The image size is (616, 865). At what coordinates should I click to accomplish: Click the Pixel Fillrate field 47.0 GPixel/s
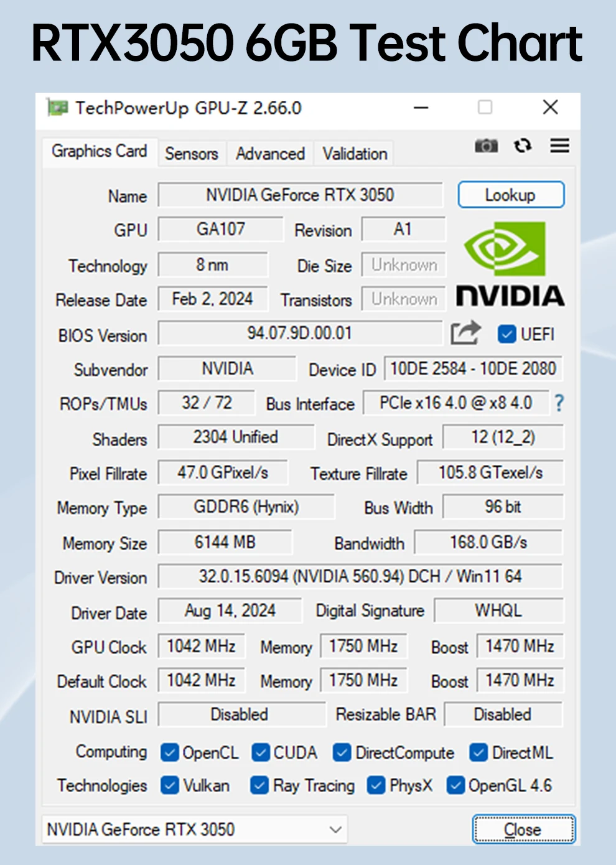point(223,472)
